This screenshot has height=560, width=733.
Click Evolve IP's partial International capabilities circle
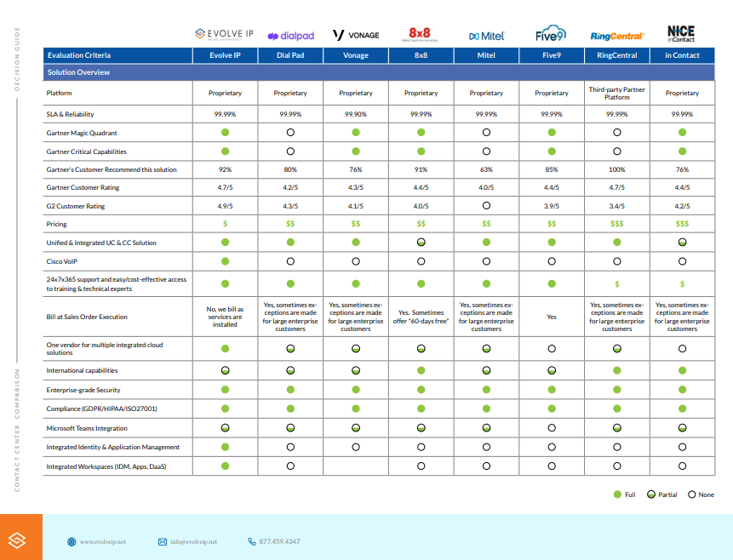tap(226, 370)
